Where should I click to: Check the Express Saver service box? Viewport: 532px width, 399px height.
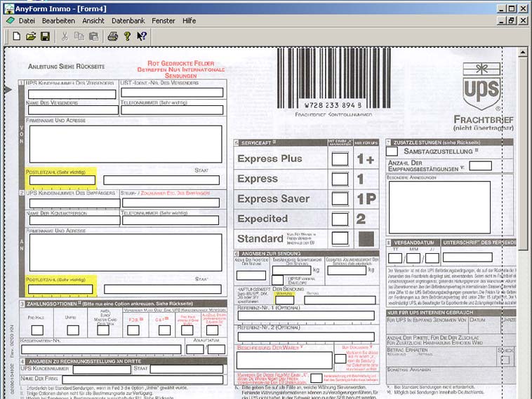pyautogui.click(x=340, y=198)
